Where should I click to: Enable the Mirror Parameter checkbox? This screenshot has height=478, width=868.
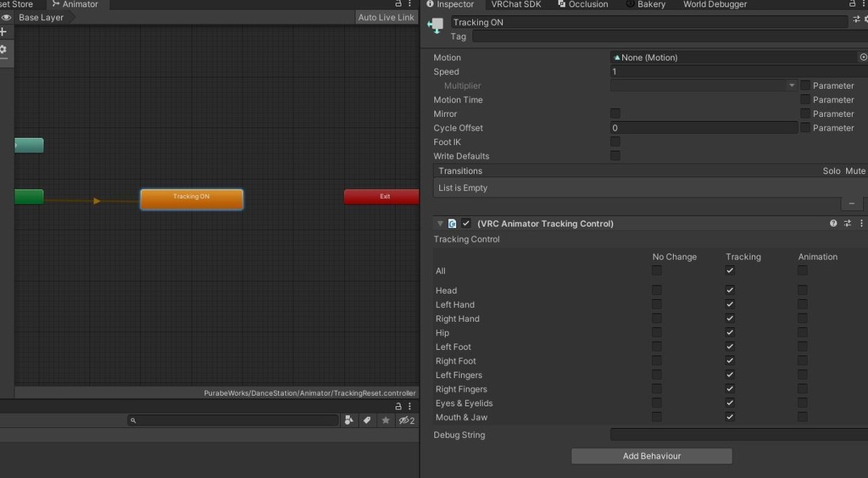point(805,114)
